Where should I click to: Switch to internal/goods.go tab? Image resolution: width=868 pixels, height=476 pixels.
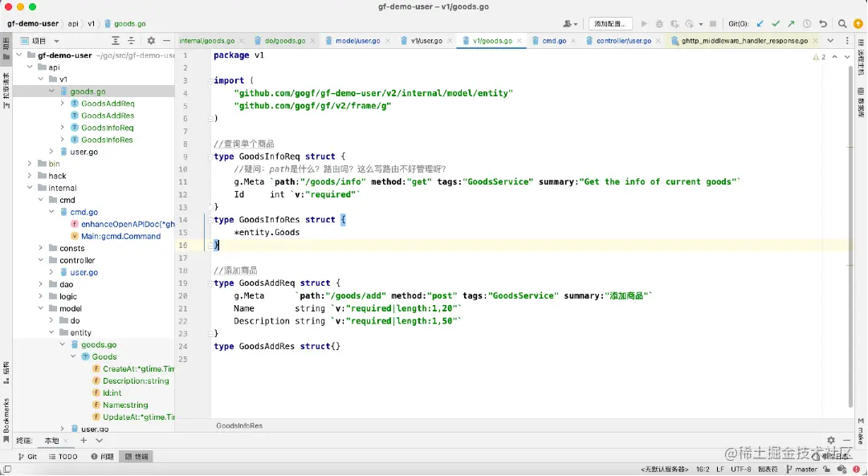pyautogui.click(x=206, y=41)
